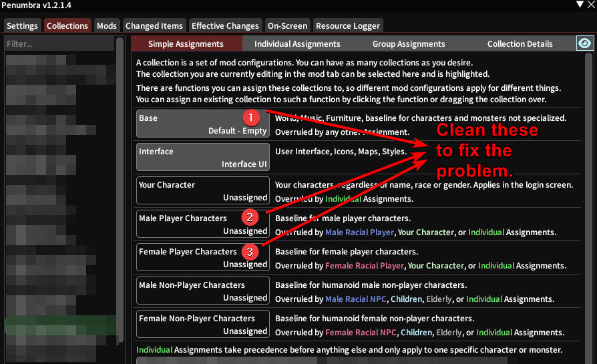Screen dimensions: 597x364
Task: Open the On-Screen tab
Action: coord(287,26)
